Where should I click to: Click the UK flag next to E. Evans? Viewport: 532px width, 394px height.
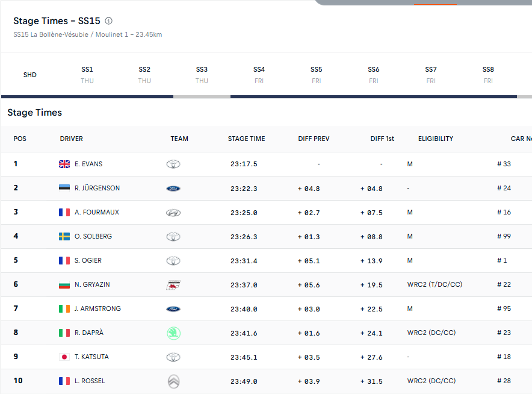click(64, 164)
